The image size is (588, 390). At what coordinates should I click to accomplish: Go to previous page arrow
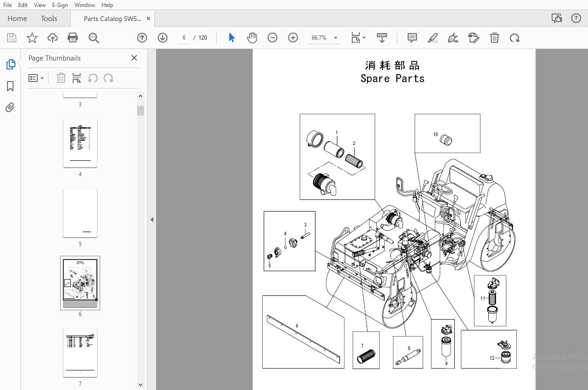pyautogui.click(x=142, y=38)
